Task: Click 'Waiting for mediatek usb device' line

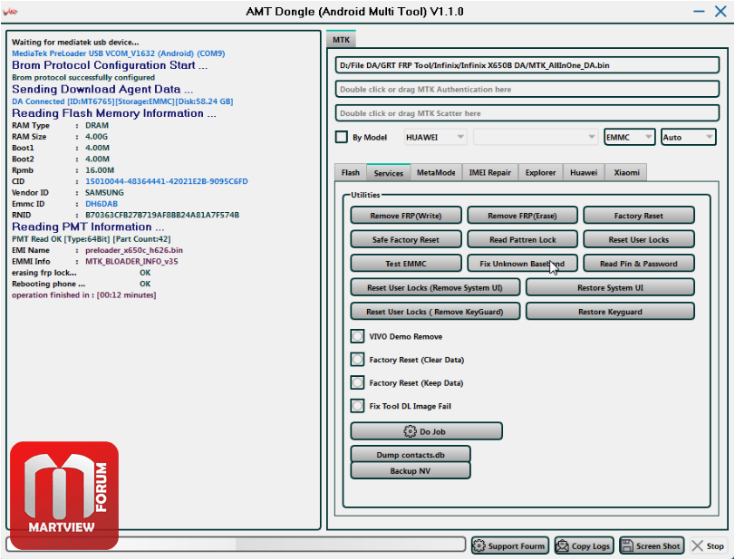Action: [x=75, y=43]
